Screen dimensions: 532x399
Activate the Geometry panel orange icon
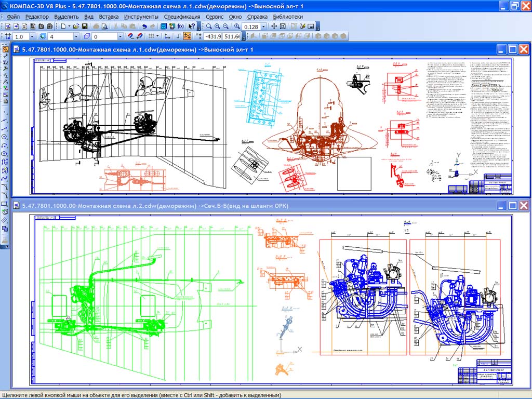click(5, 49)
